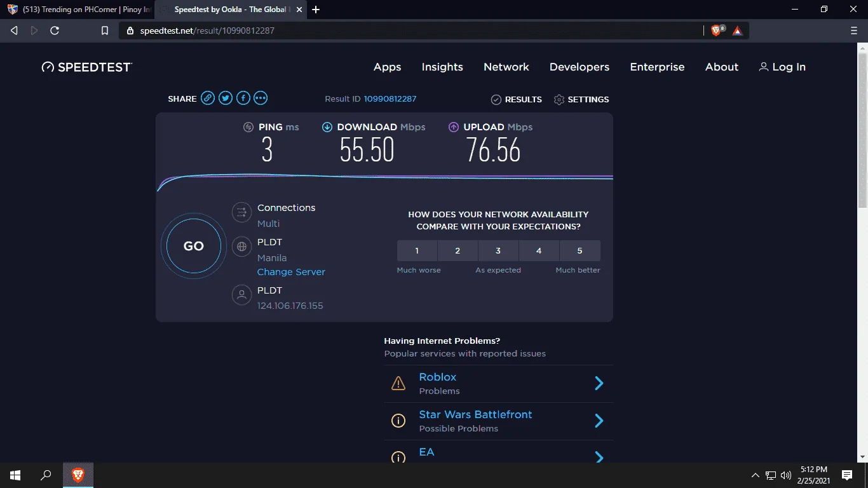Share the result on Twitter
This screenshot has height=488, width=868.
(226, 98)
